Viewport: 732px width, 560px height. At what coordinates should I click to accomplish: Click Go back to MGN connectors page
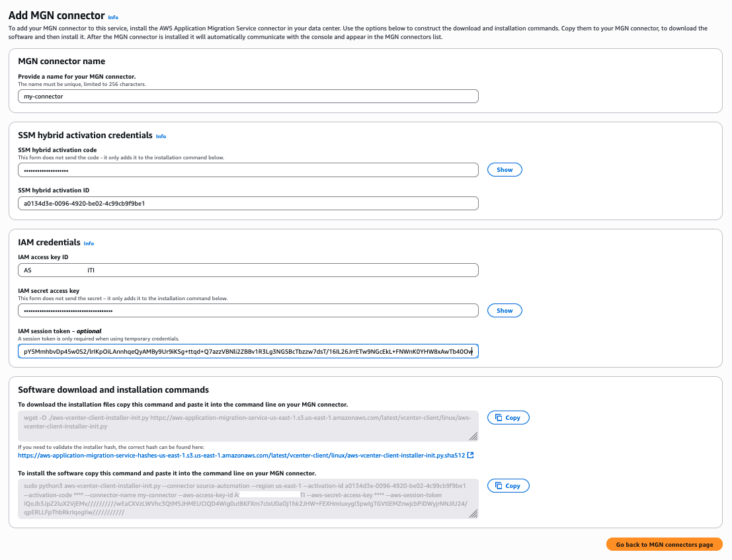[x=664, y=544]
